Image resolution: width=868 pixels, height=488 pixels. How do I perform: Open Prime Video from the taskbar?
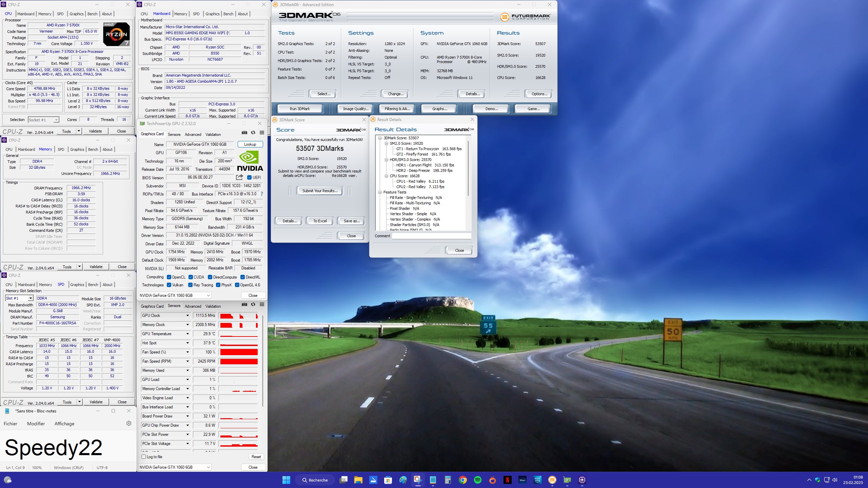click(537, 480)
